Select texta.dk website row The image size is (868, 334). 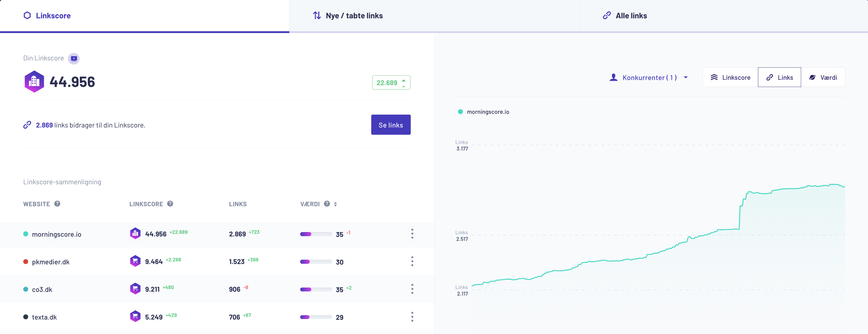pos(217,317)
